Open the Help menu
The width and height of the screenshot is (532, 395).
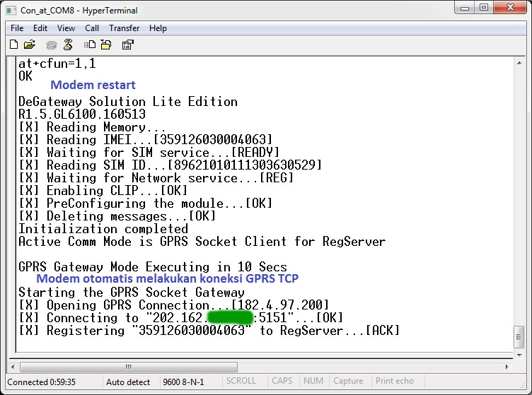point(158,28)
